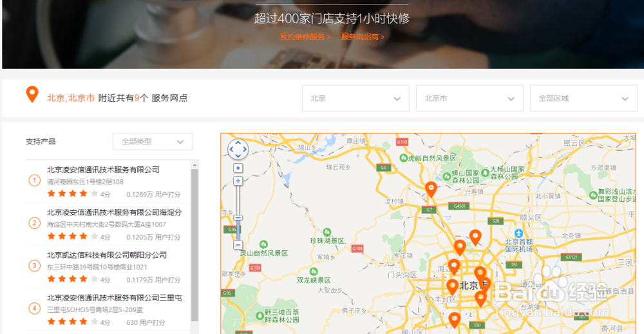Viewport: 644px width, 334px height.
Task: Click the 门头沟区 label on the map
Action: tap(402, 275)
